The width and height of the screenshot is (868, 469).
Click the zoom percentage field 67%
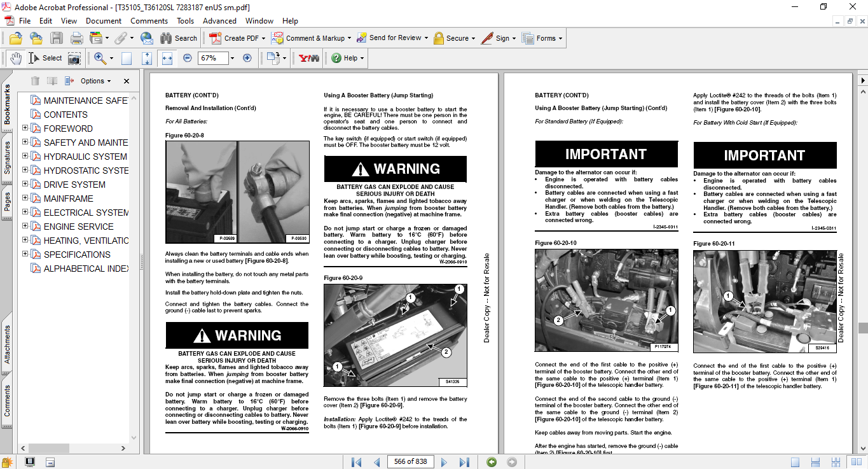[x=212, y=58]
